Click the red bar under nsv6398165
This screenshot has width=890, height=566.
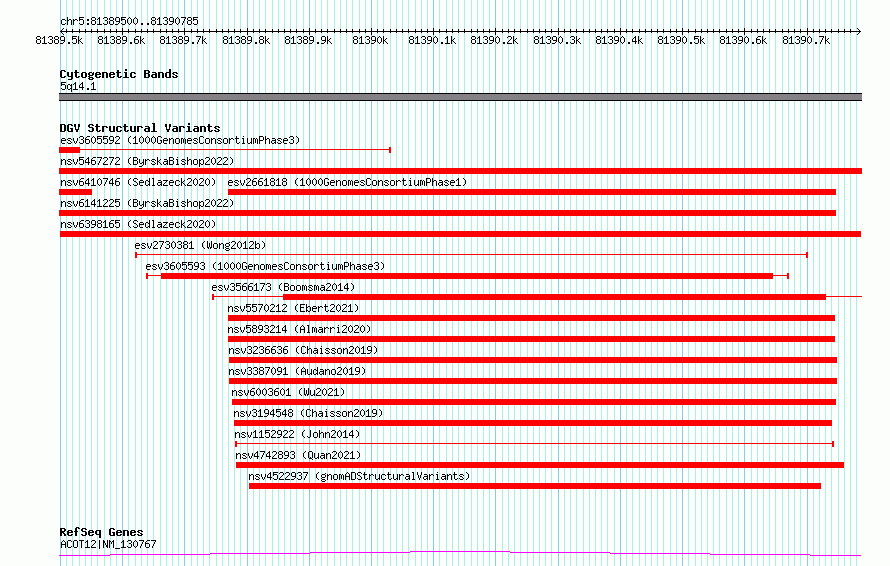point(460,234)
